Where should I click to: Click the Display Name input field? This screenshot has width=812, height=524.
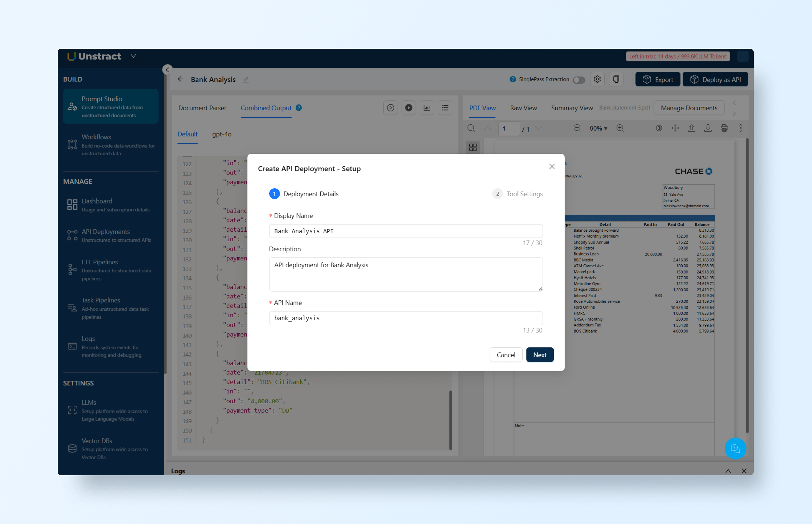[x=405, y=231]
